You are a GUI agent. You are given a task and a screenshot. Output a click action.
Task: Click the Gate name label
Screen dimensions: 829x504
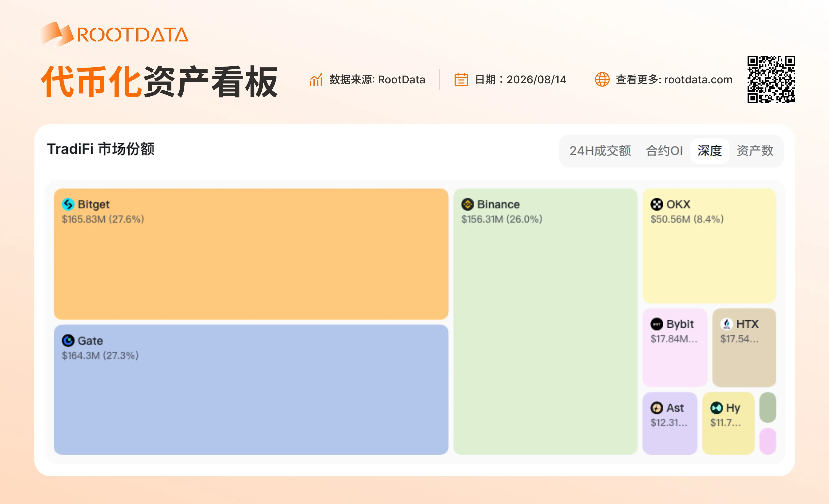coord(90,341)
